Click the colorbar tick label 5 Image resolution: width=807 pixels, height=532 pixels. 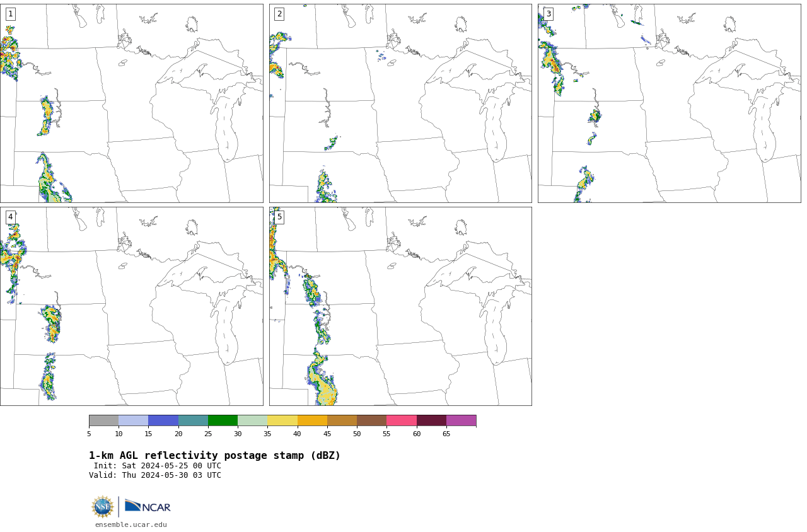tap(89, 434)
